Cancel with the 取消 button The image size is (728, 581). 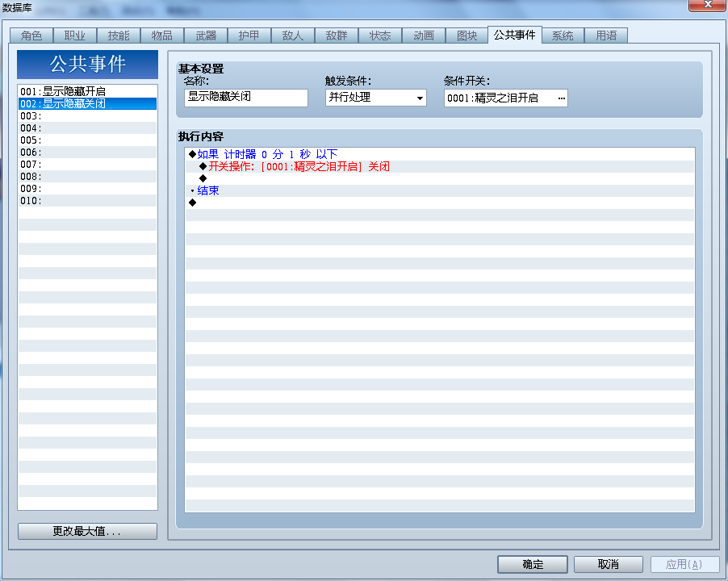[609, 564]
